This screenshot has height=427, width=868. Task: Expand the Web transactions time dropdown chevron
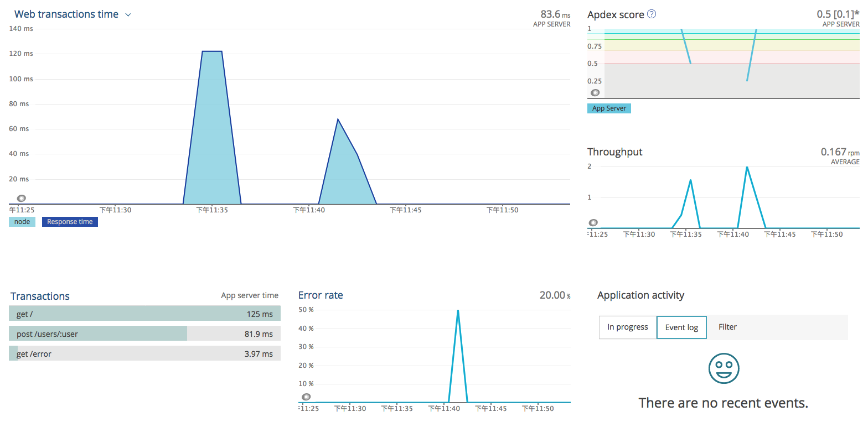tap(128, 15)
